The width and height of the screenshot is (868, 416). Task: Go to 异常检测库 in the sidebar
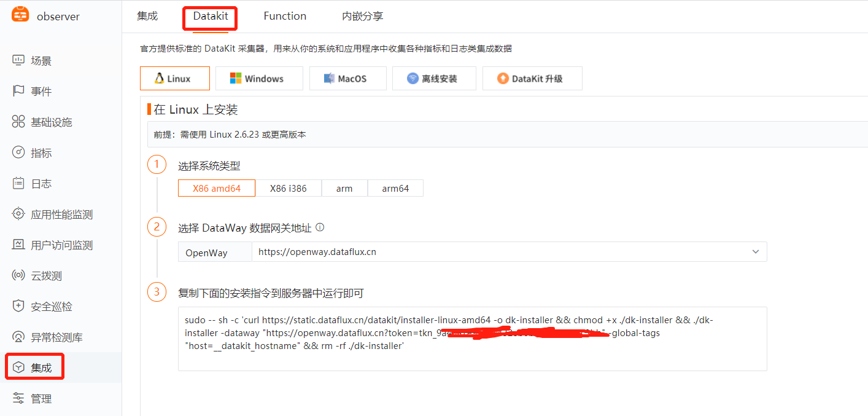[57, 337]
